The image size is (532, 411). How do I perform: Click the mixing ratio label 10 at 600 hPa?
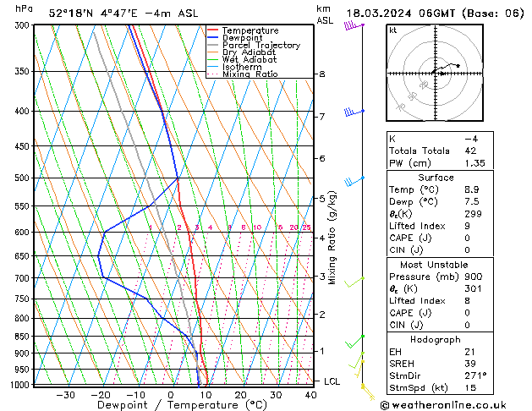(257, 227)
